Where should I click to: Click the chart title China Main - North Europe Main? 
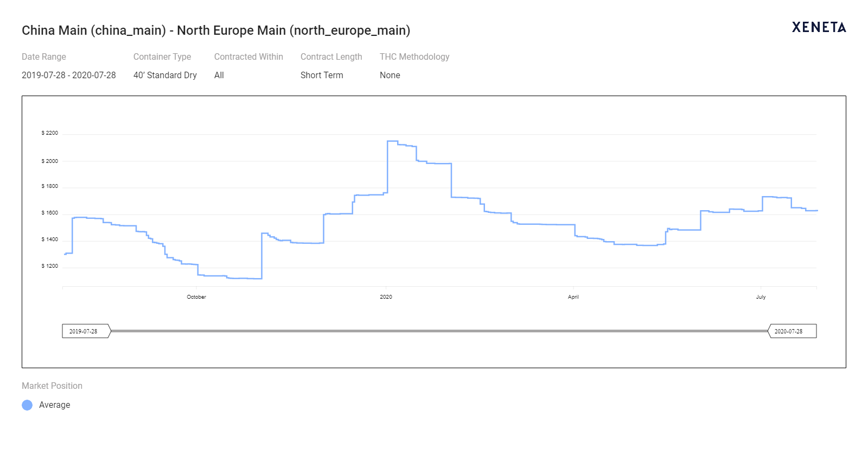click(x=216, y=30)
